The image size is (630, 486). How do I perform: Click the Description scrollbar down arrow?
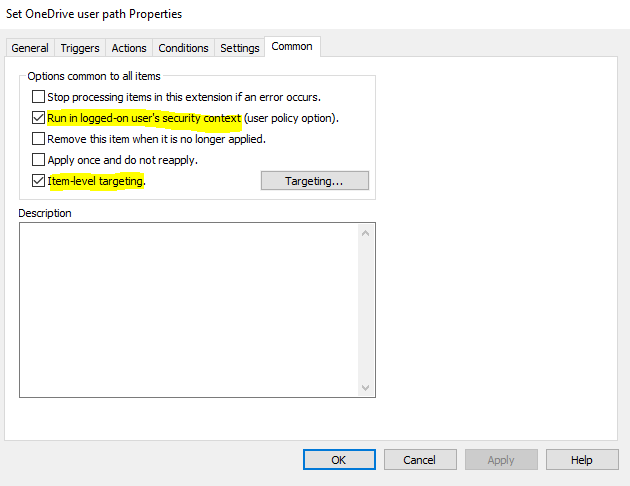click(365, 387)
